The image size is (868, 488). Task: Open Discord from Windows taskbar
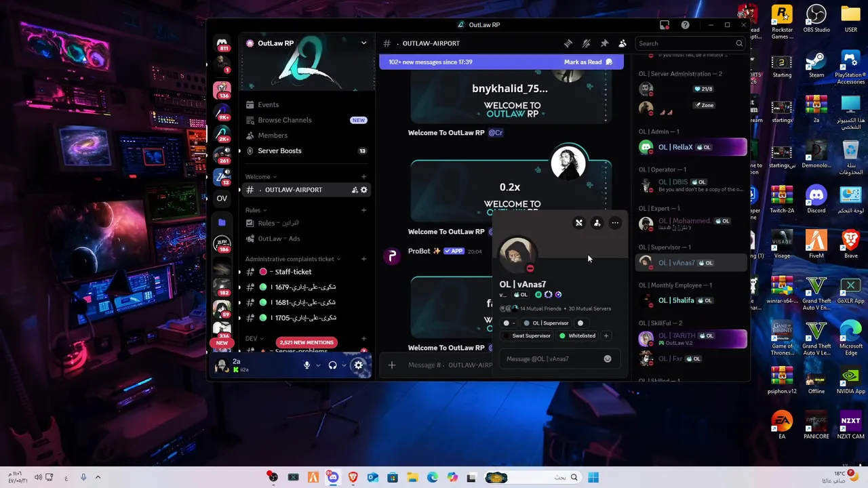tap(333, 477)
